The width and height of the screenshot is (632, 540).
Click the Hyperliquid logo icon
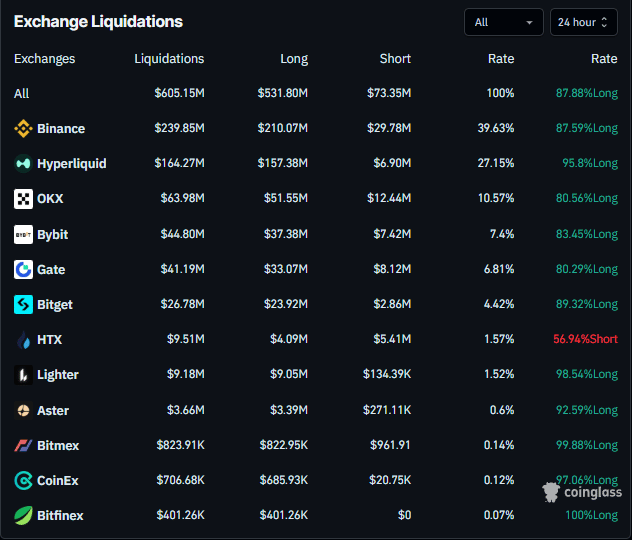pos(23,164)
